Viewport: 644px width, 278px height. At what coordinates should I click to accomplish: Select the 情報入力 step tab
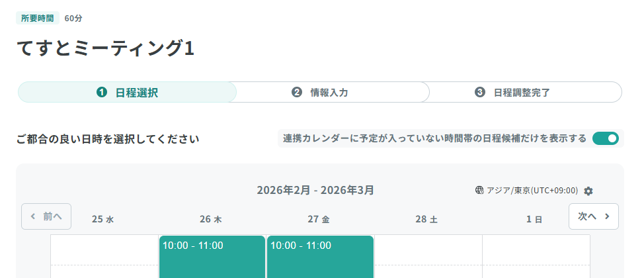(329, 93)
